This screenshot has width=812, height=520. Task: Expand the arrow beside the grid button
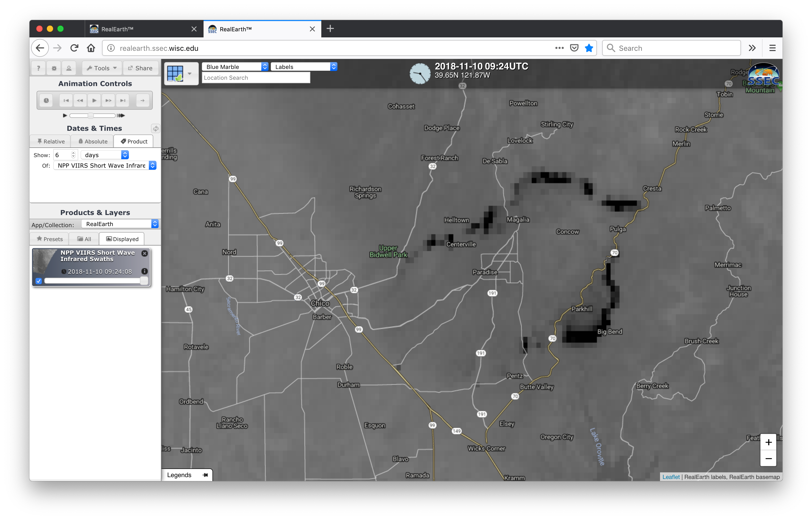click(190, 74)
